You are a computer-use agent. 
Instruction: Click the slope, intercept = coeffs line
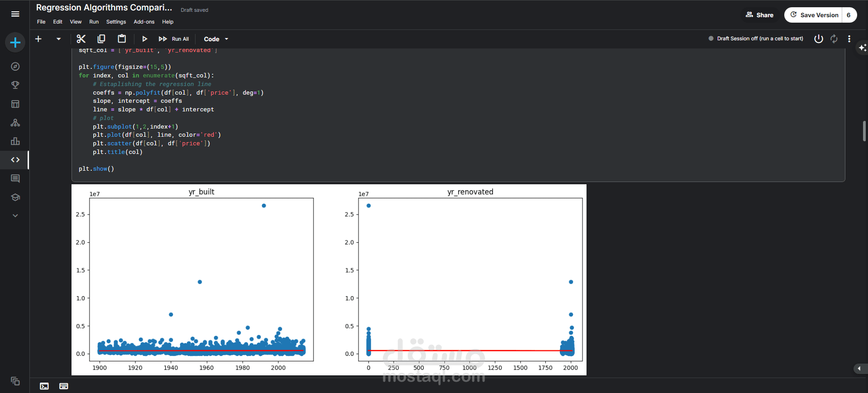tap(138, 101)
